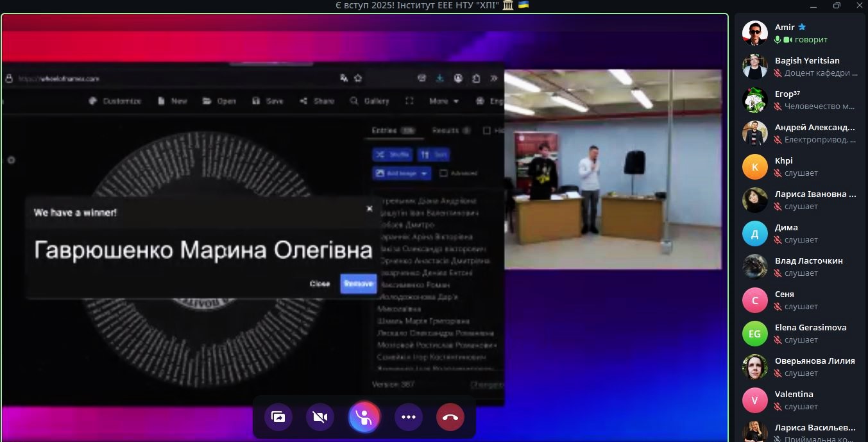868x442 pixels.
Task: Select the entry Шамель Марія Григорівна
Action: tap(425, 321)
